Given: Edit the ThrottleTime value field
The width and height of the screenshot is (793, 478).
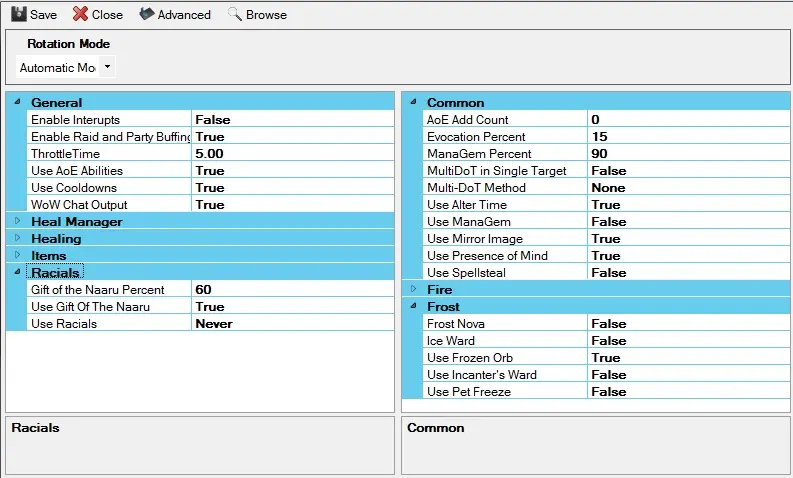Looking at the screenshot, I should (x=292, y=154).
